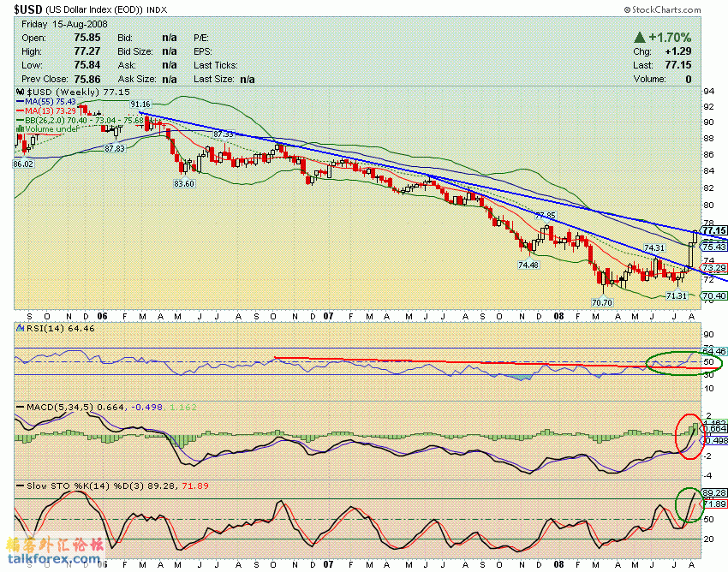Viewport: 728px width, 572px height.
Task: Click the 77.15 price tag on right axis
Action: tap(714, 230)
